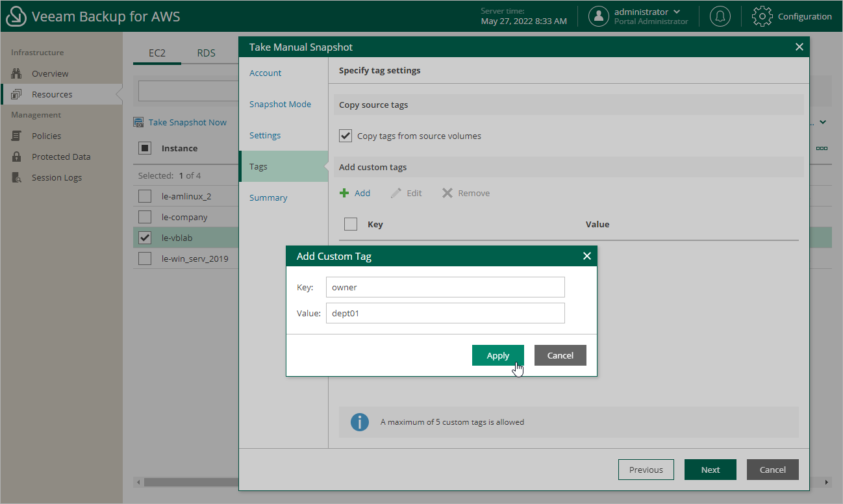Apply the new custom tag

tap(497, 355)
